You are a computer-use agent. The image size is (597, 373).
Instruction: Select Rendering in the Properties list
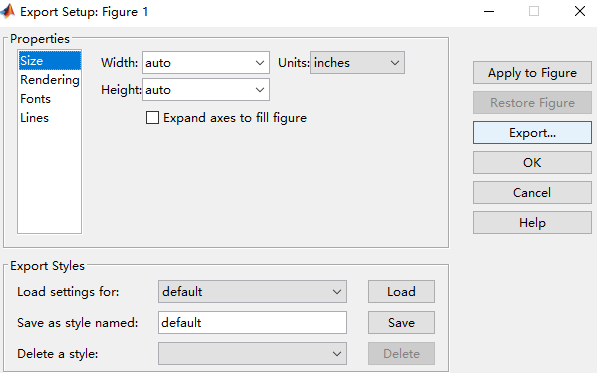[x=49, y=80]
